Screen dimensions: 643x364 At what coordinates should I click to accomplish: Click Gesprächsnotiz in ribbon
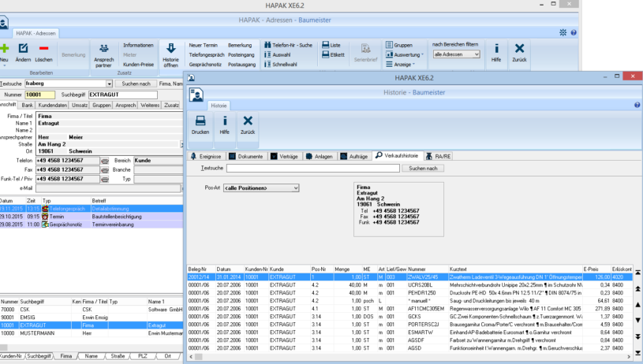coord(205,65)
